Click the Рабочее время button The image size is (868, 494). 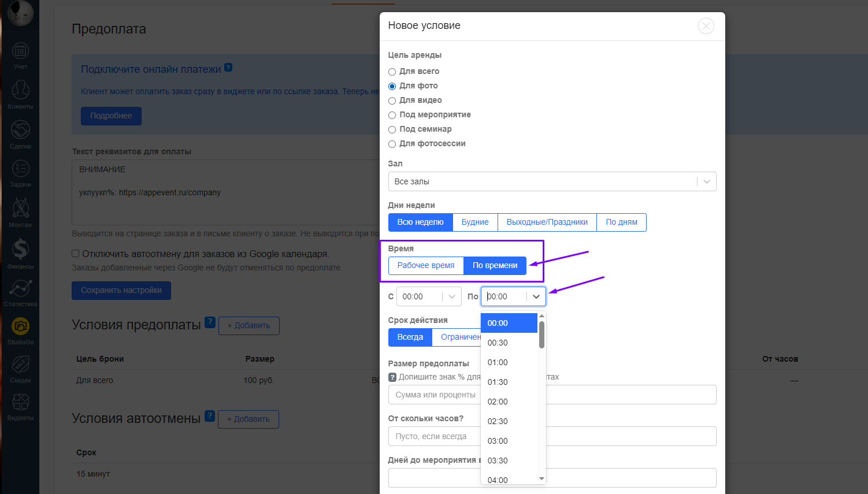click(426, 266)
